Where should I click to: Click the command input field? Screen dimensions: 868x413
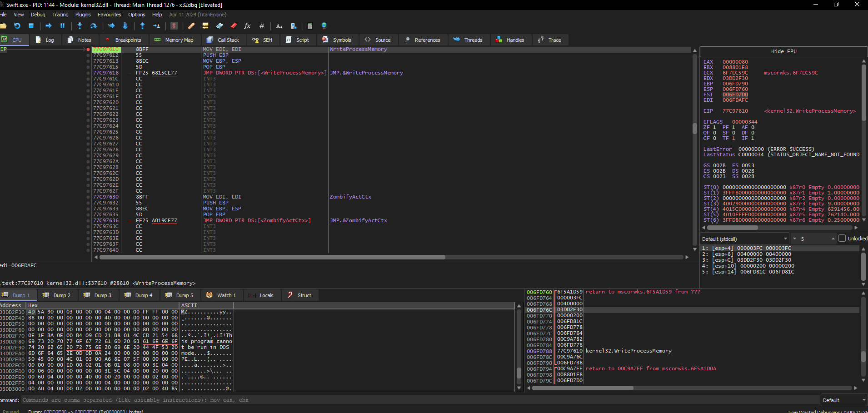pyautogui.click(x=420, y=400)
